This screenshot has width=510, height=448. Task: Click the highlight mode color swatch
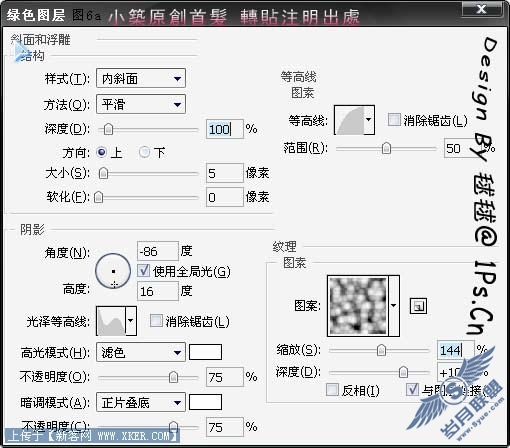tap(205, 352)
